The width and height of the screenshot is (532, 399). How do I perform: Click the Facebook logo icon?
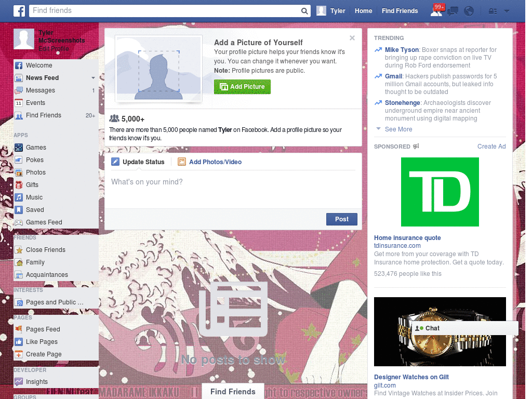tap(19, 11)
